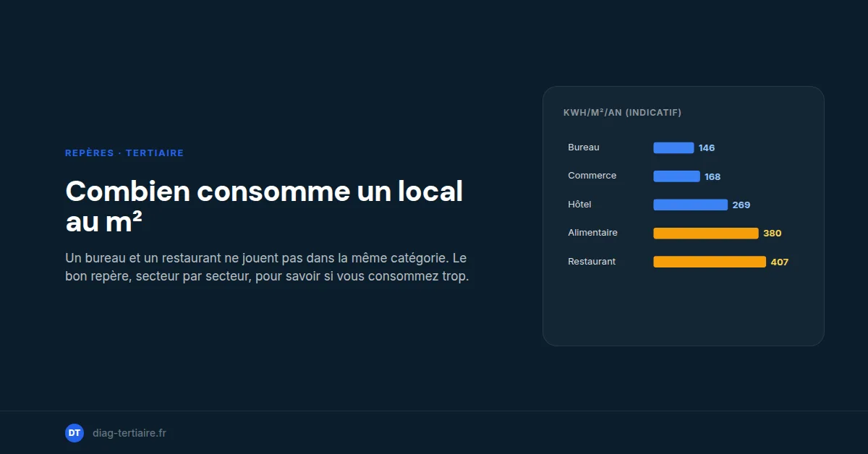
Task: Click the Hôtel row label
Action: point(579,205)
